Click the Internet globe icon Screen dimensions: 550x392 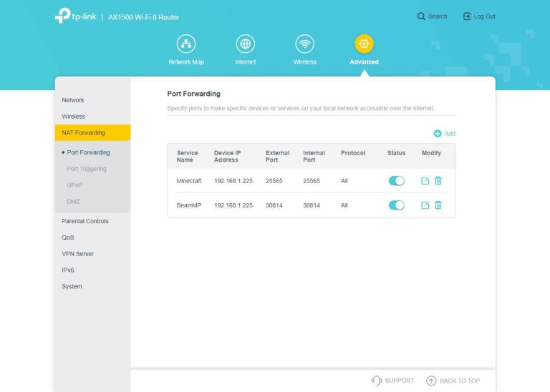pyautogui.click(x=246, y=44)
